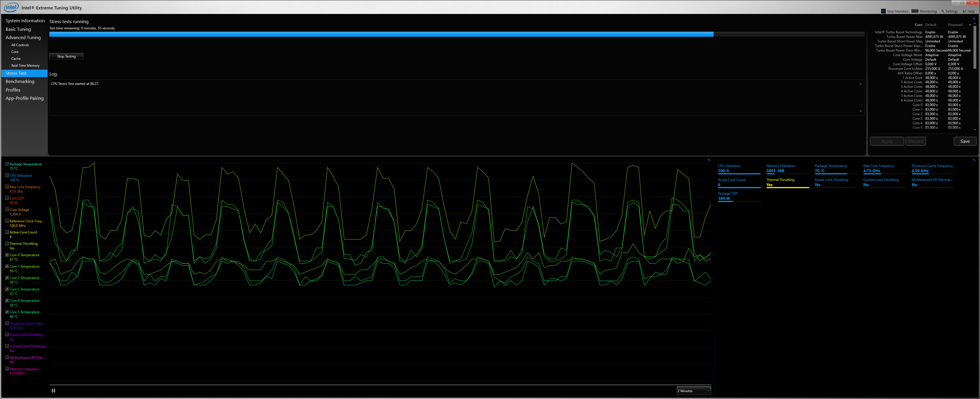
Task: Collapse the Core settings section chevron
Action: pos(970,25)
